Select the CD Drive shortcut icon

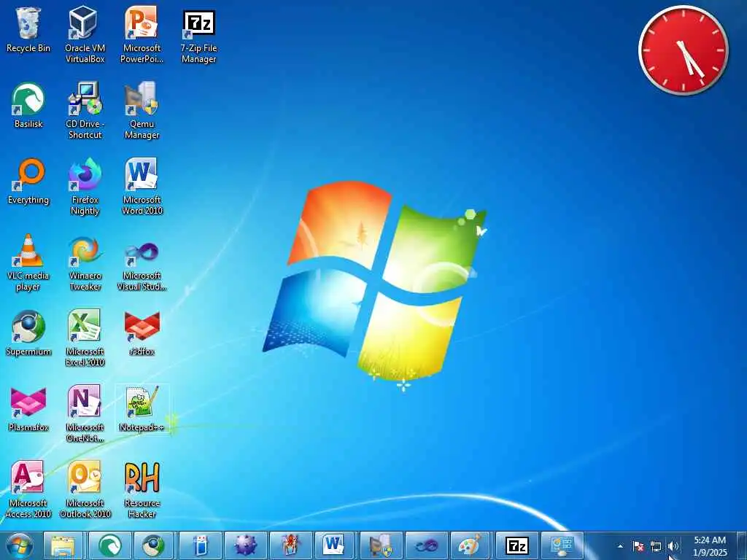[85, 111]
